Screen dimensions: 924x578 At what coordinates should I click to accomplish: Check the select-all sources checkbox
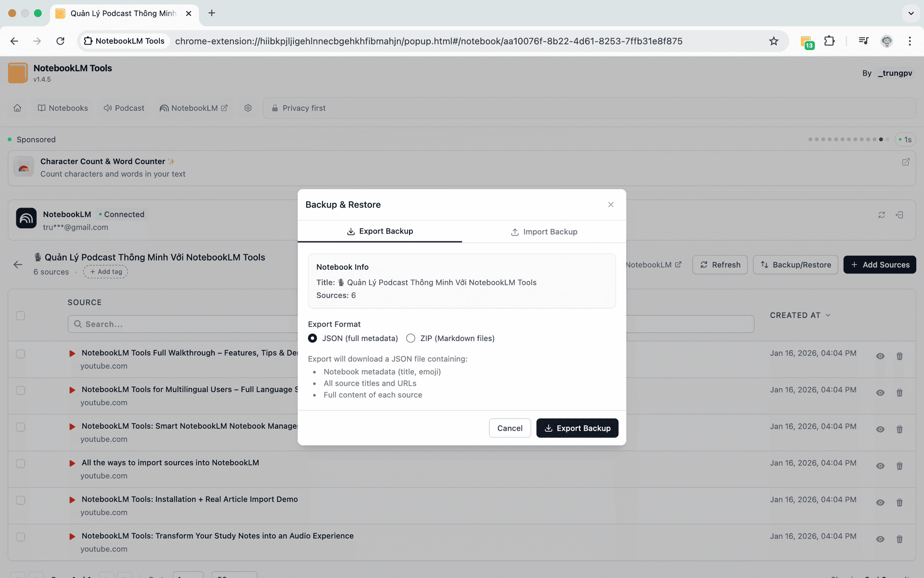coord(20,315)
